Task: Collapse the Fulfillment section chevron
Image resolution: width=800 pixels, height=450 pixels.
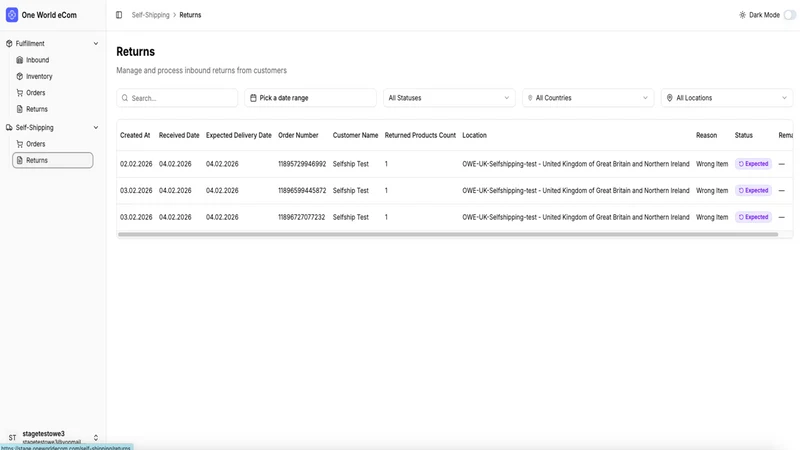Action: click(95, 43)
